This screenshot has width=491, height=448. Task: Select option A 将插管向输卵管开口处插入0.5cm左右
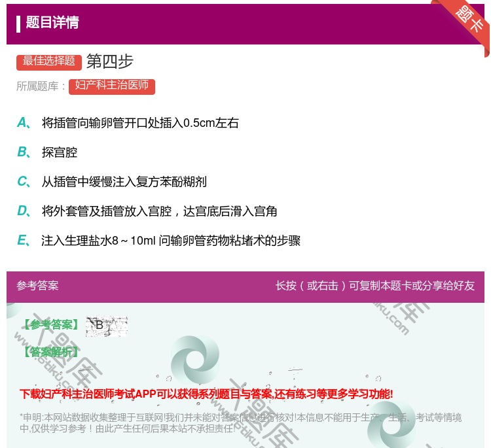pyautogui.click(x=140, y=123)
